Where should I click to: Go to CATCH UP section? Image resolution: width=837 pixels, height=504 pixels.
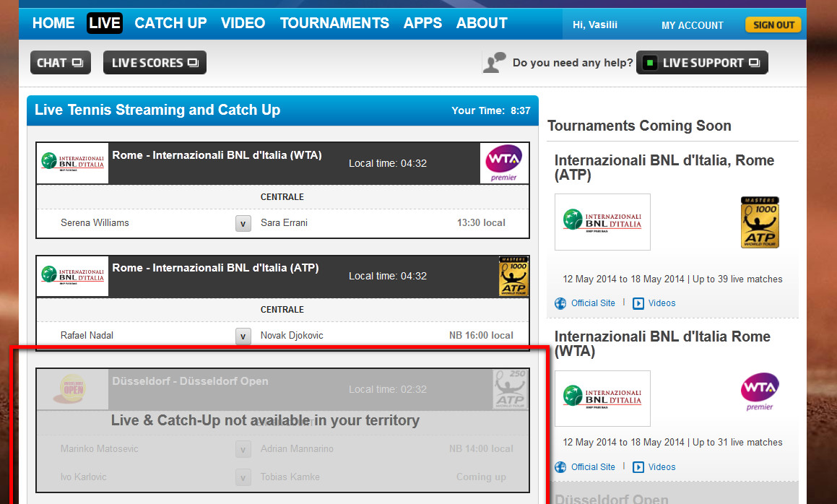pyautogui.click(x=170, y=23)
